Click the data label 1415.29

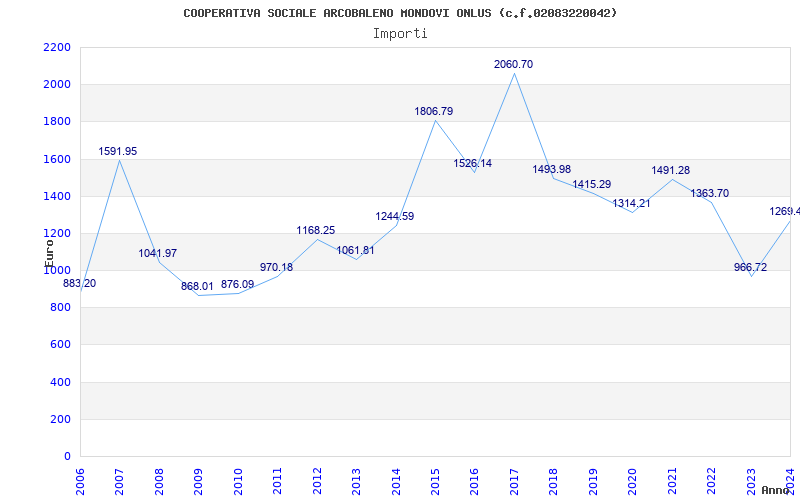coord(592,185)
